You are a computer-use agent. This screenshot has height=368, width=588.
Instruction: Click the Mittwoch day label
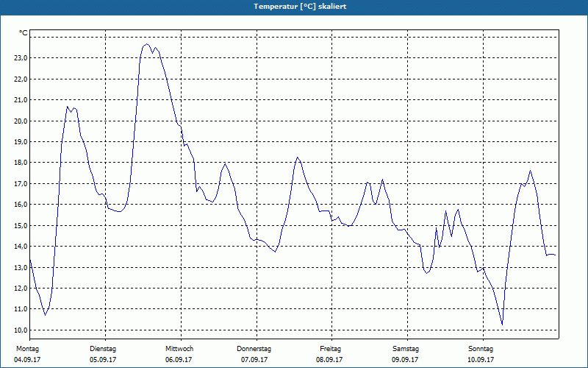[x=179, y=349]
